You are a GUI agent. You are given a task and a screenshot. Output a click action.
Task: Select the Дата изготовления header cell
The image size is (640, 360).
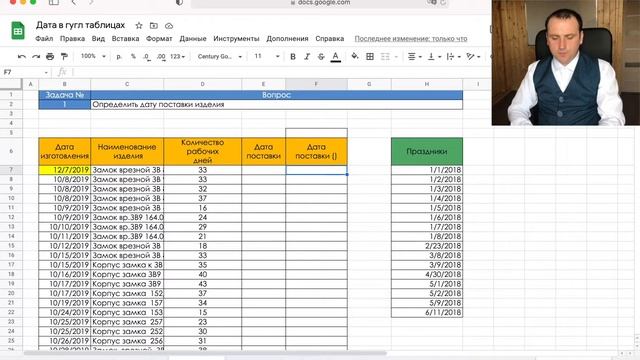[64, 151]
